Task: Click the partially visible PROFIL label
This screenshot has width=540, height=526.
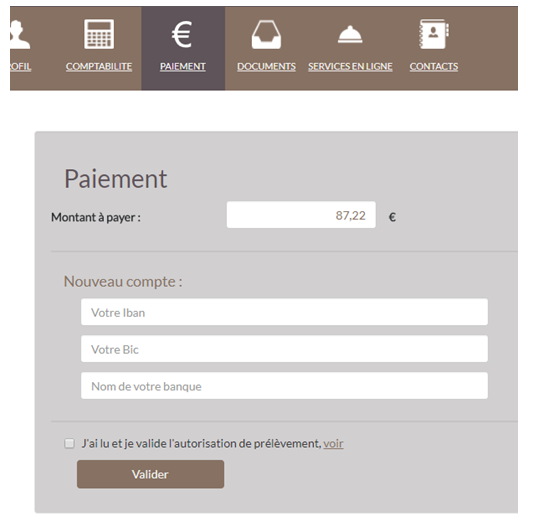Action: (21, 66)
